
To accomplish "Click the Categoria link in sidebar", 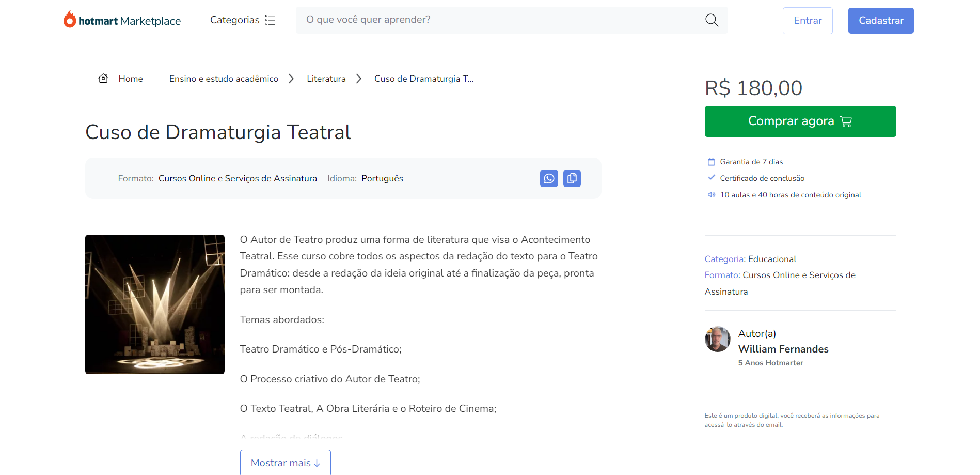I will tap(725, 259).
